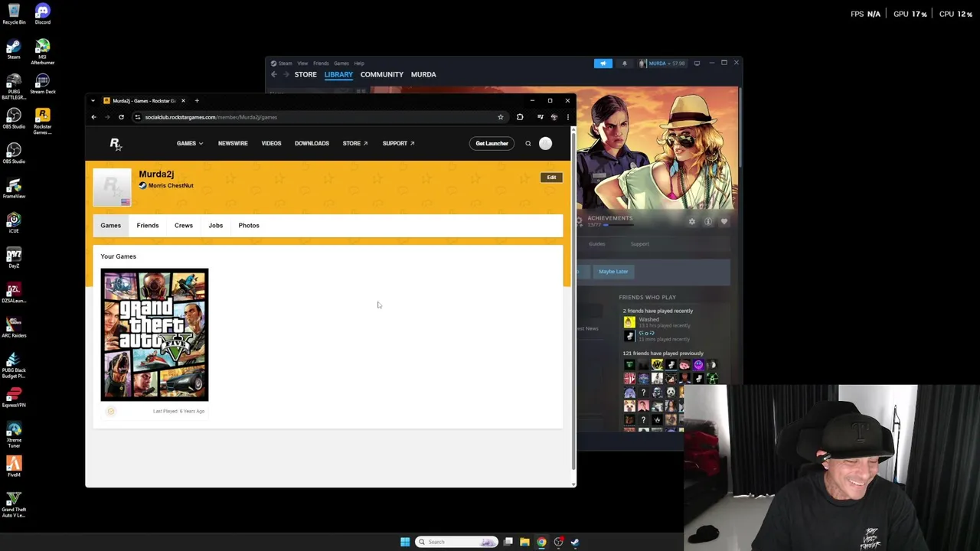Open PUBG Battlegrounds desktop shortcut
Screen dimensions: 980x551
(14, 86)
